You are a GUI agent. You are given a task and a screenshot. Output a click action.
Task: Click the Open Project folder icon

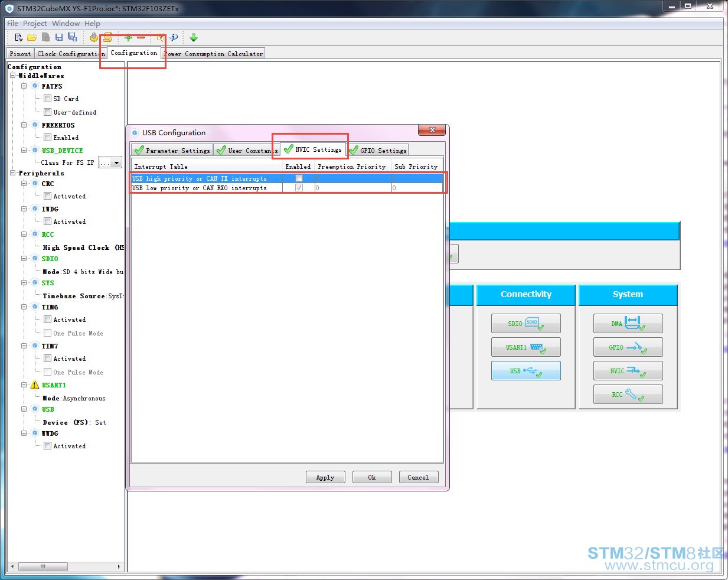point(32,37)
